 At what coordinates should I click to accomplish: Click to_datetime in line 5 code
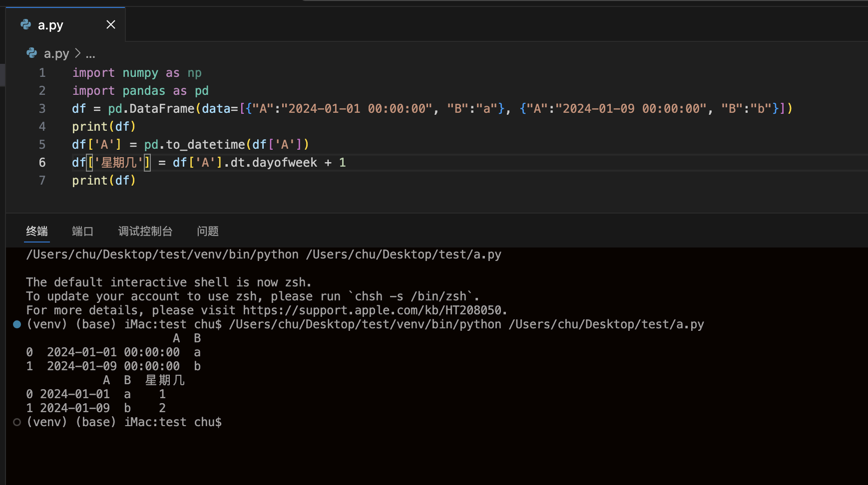pos(205,145)
